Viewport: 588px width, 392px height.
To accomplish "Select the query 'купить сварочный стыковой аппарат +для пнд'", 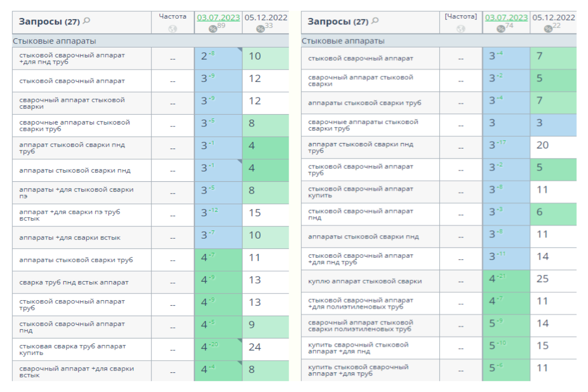I will point(358,348).
